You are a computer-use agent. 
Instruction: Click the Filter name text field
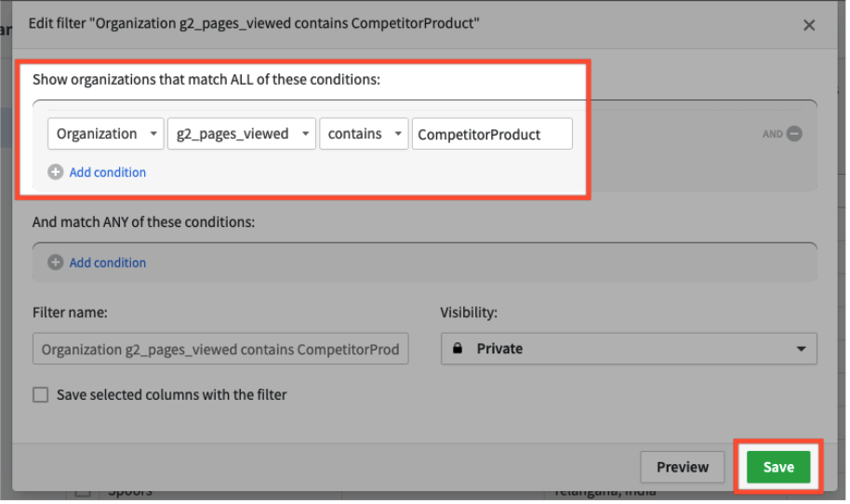[x=220, y=350]
